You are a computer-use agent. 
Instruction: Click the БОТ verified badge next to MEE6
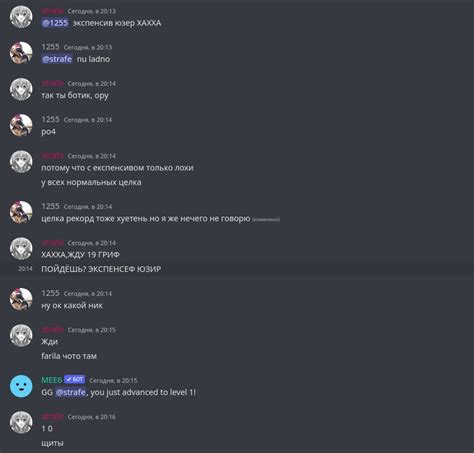pyautogui.click(x=75, y=380)
